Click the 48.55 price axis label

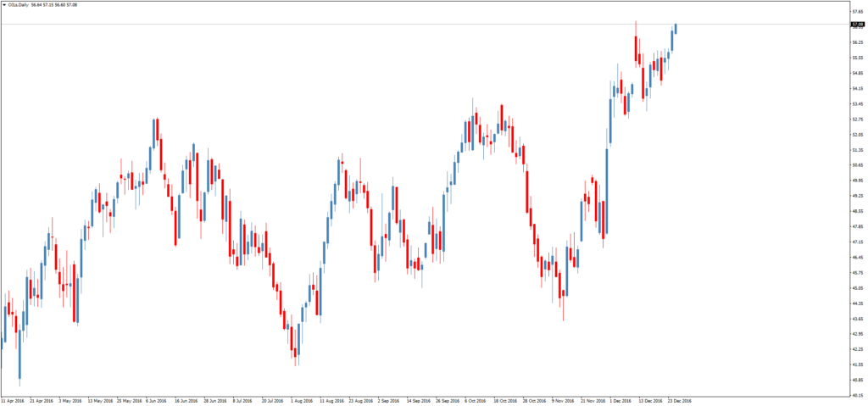click(858, 211)
